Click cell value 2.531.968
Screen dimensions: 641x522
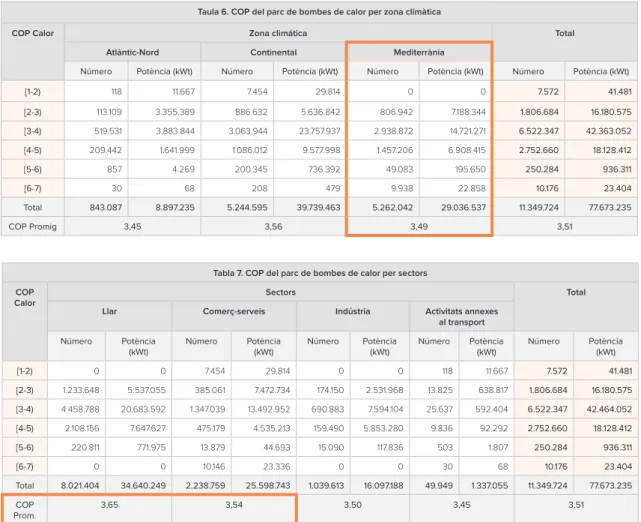click(x=383, y=390)
